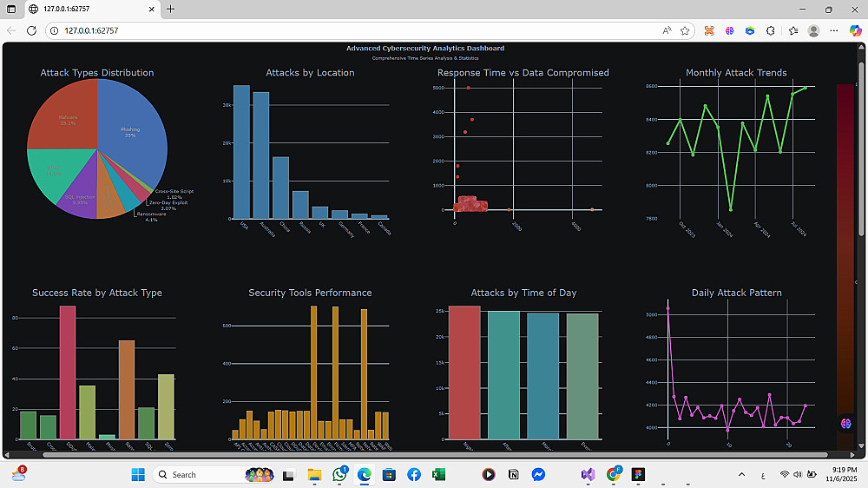Open the Windows Start menu

(x=138, y=475)
